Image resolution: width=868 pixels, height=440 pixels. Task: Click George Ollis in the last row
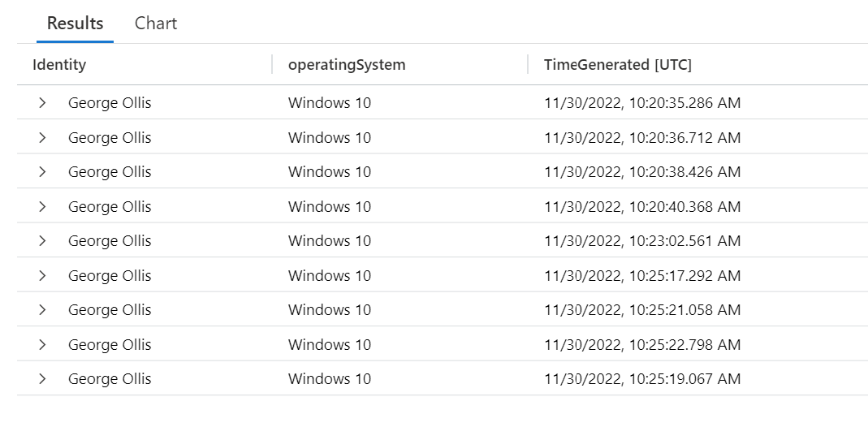(x=110, y=379)
